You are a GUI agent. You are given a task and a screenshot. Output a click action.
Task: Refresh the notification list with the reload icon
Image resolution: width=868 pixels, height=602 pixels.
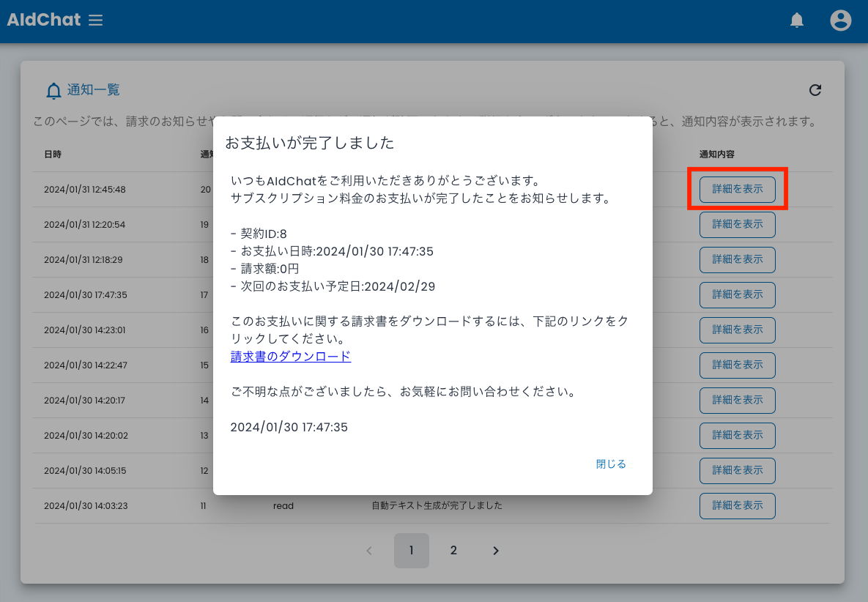815,90
